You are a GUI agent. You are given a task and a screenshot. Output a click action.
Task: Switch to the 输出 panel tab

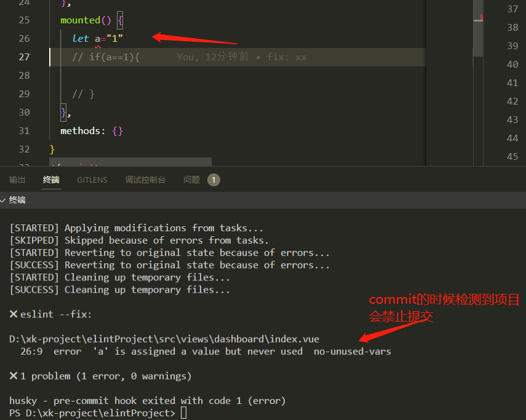[x=17, y=180]
